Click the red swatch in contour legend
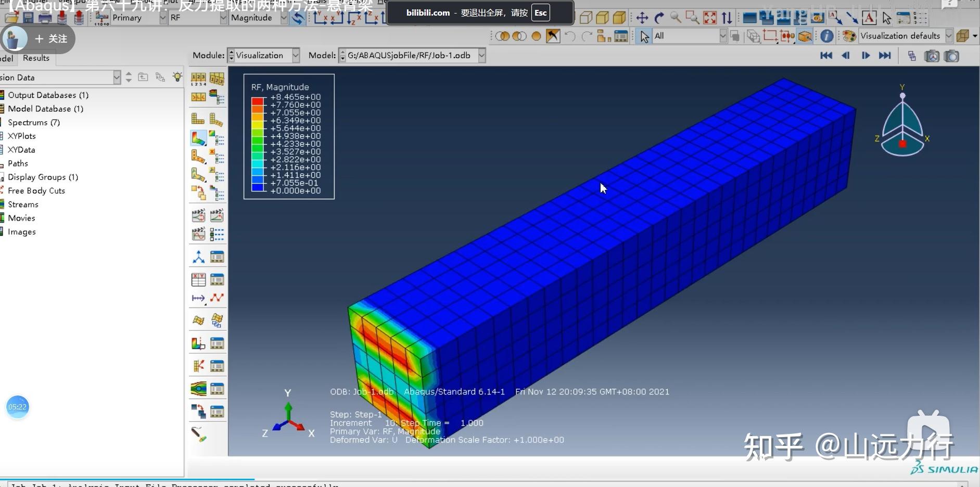Screen dimensions: 980x487 (x=258, y=101)
